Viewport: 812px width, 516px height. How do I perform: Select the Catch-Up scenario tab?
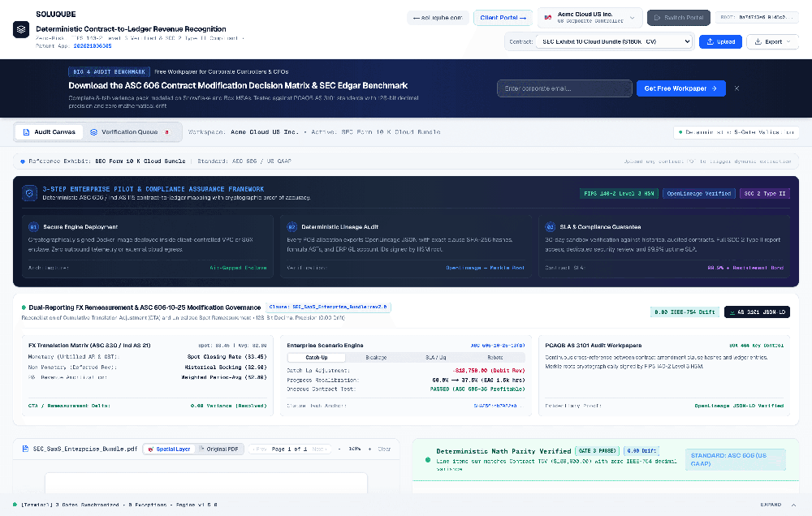tap(317, 358)
